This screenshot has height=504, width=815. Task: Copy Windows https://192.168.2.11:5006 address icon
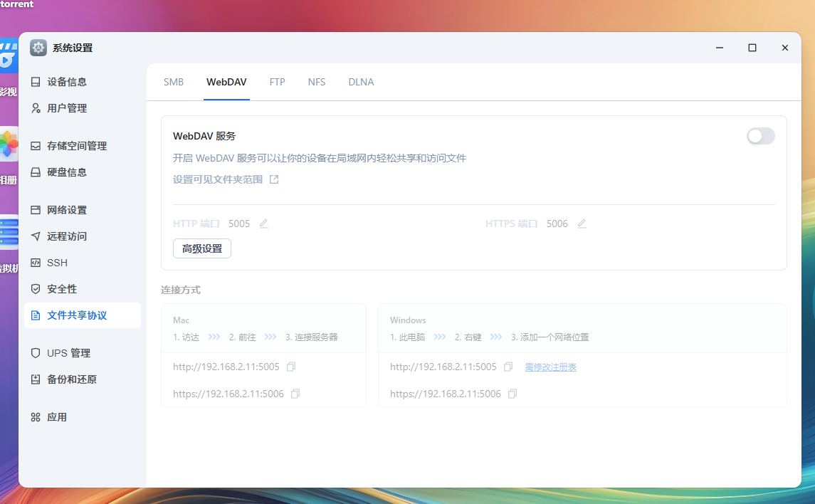point(512,394)
